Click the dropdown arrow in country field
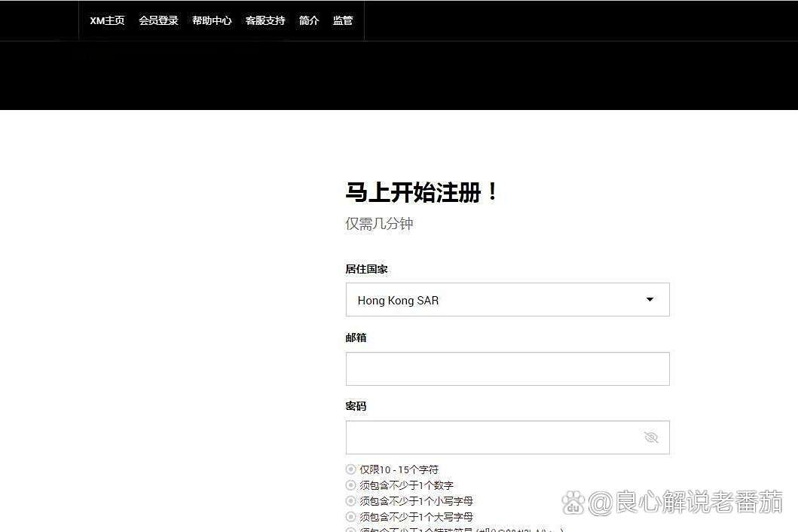The image size is (798, 532). (650, 299)
